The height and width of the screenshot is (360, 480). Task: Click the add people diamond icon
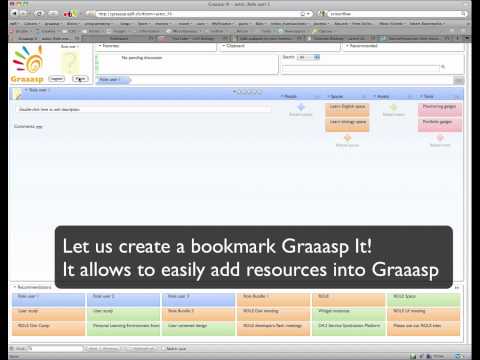[x=301, y=107]
